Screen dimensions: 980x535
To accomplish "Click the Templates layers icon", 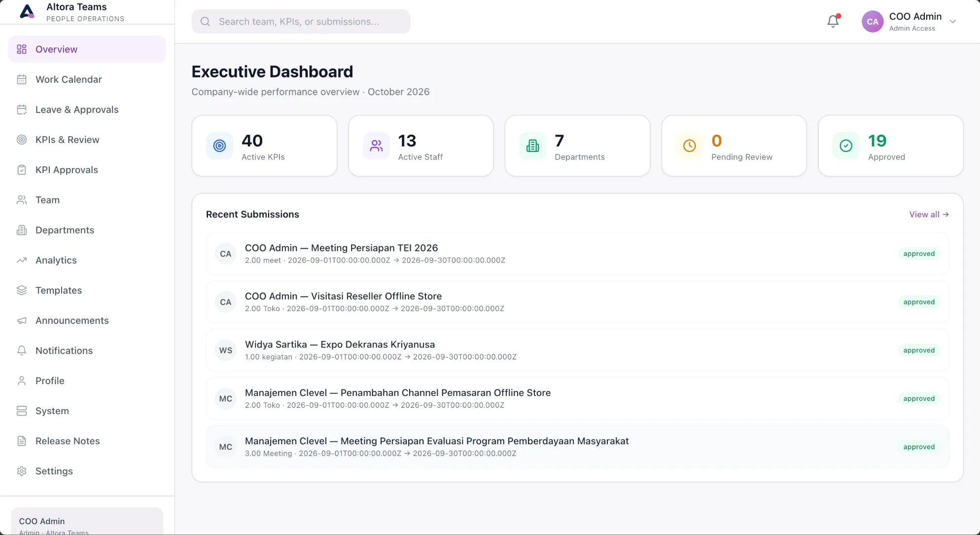I will click(x=22, y=290).
